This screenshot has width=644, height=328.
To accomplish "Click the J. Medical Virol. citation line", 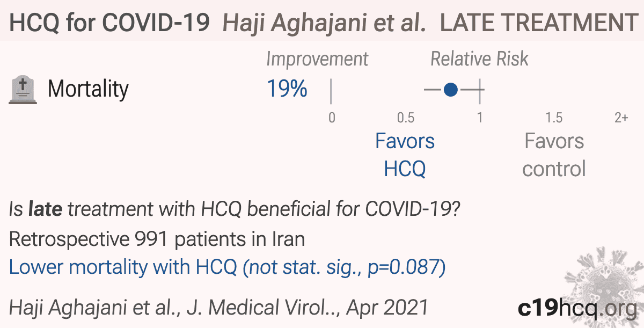I will [x=218, y=308].
